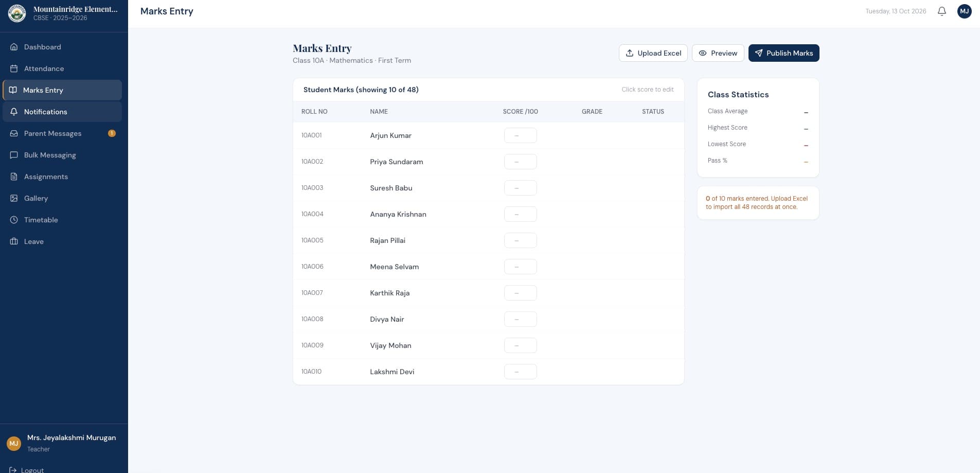Screen dimensions: 980x473
Task: Edit score for Suresh Babu
Action: [521, 188]
